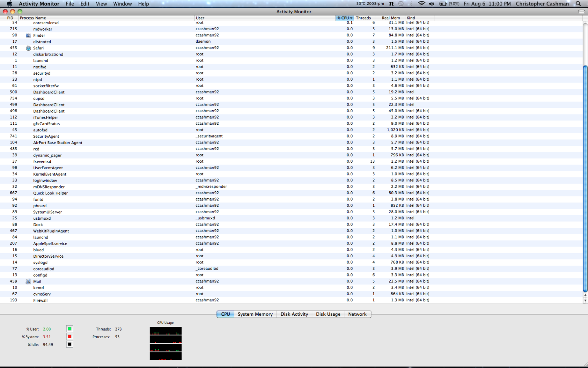Select the Firewall process row
The width and height of the screenshot is (588, 368).
click(x=291, y=300)
